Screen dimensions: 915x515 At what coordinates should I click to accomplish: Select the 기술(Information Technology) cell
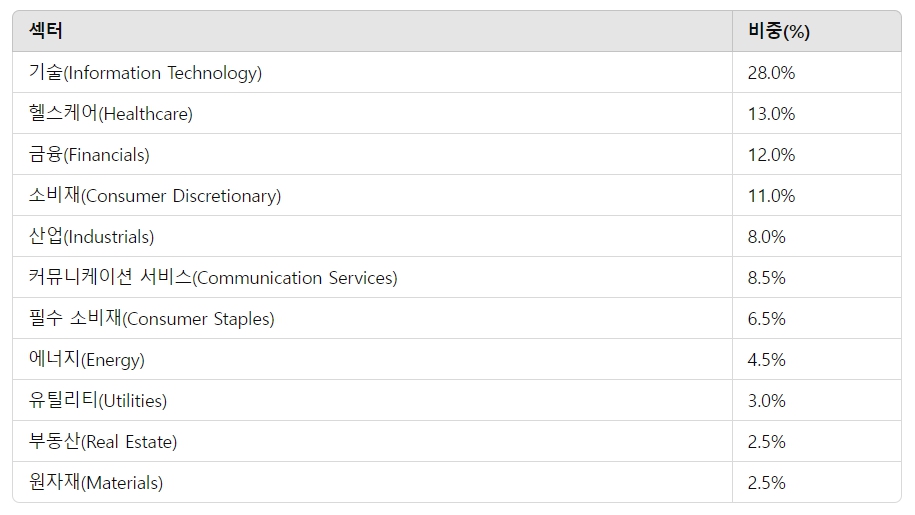tap(146, 73)
